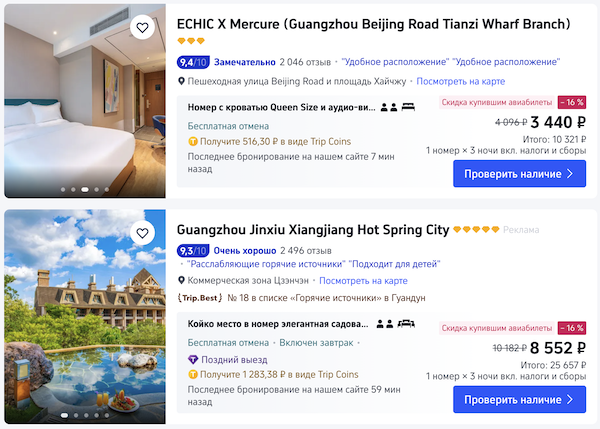Favorite the ECHIC X Mercure hotel heart icon

[142, 28]
